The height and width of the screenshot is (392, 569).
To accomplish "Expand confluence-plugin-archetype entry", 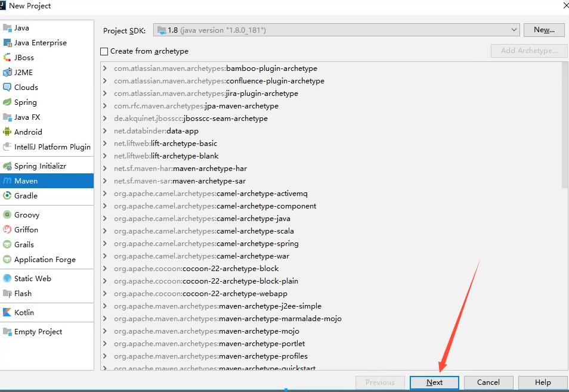I will point(105,80).
